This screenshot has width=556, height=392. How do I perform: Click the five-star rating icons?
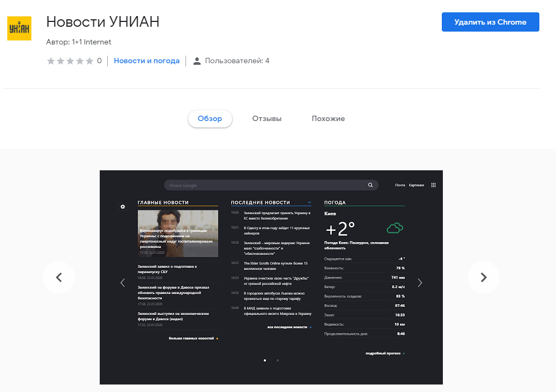[x=70, y=61]
